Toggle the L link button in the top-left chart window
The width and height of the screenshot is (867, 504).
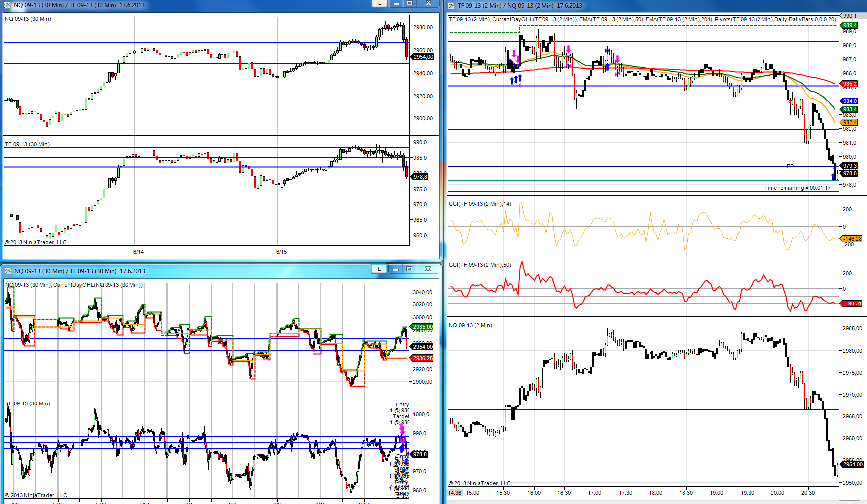tap(379, 3)
